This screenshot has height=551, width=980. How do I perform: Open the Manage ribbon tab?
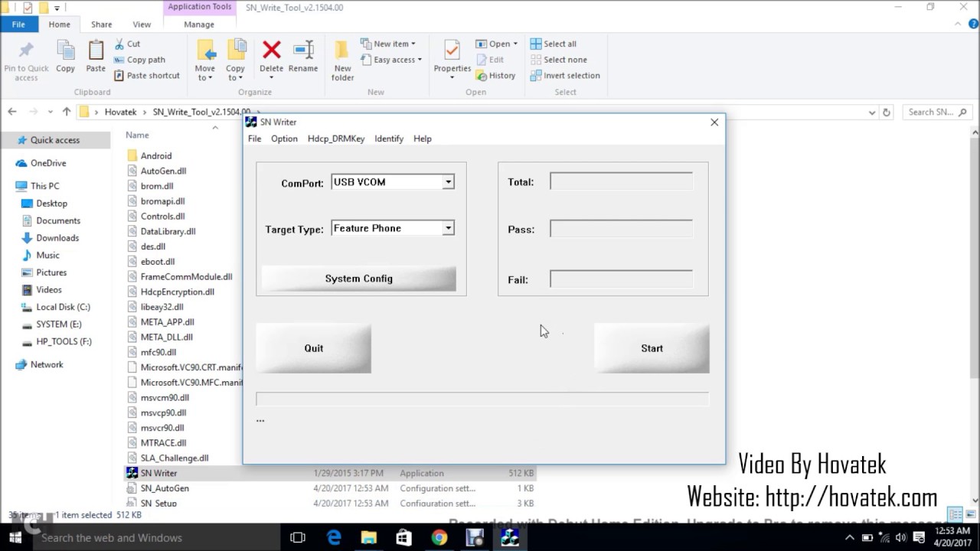coord(199,24)
